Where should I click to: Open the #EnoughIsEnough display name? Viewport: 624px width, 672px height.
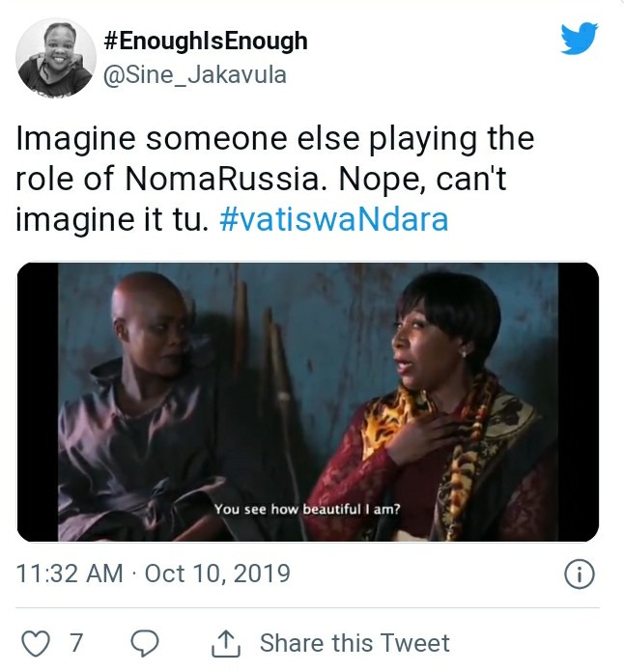(206, 42)
